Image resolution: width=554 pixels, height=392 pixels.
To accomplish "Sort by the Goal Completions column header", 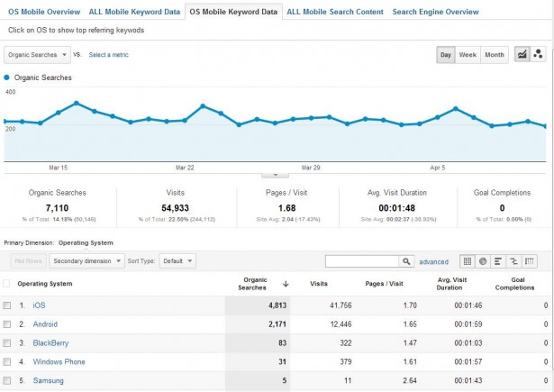I will (x=514, y=284).
